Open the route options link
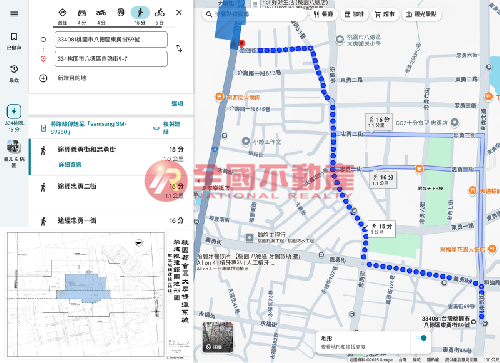The image size is (500, 363). [x=177, y=104]
